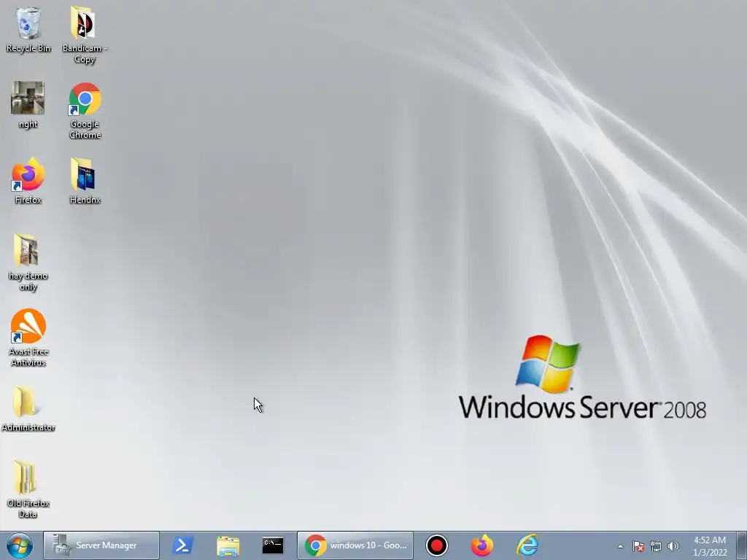Select the hay demo only folder
Viewport: 747px width, 560px height.
pyautogui.click(x=28, y=262)
